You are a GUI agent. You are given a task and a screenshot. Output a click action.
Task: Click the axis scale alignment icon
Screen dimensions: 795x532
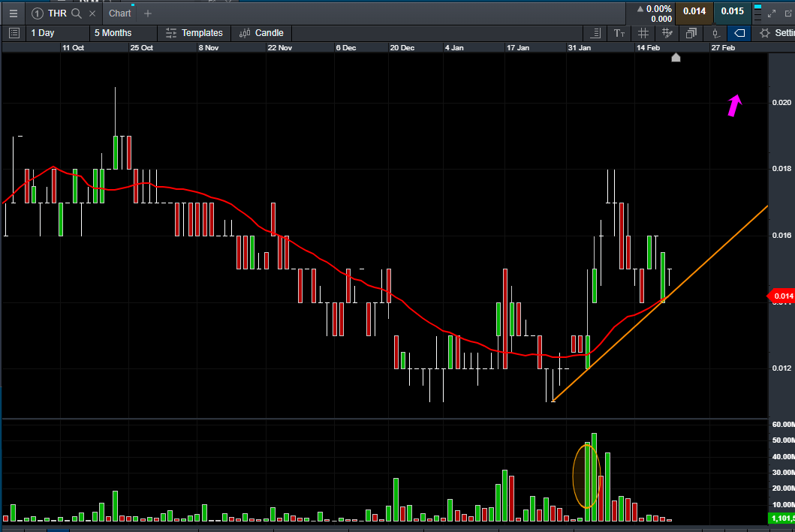click(x=596, y=33)
